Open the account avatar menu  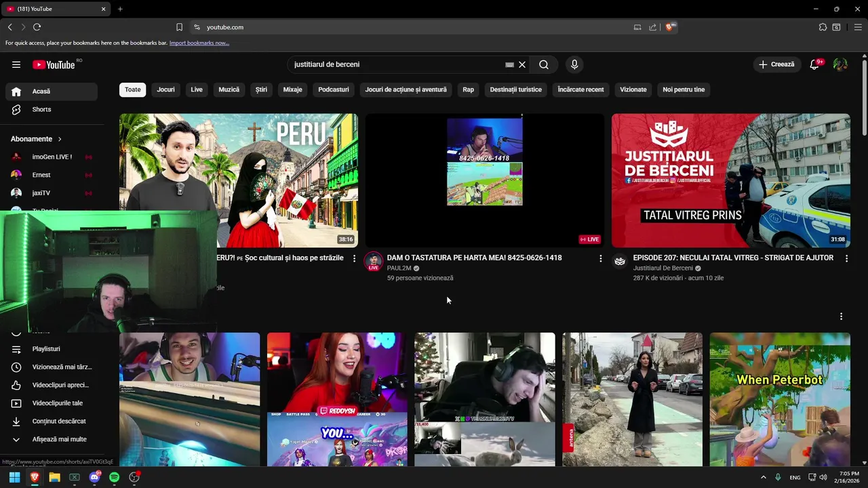[x=840, y=64]
